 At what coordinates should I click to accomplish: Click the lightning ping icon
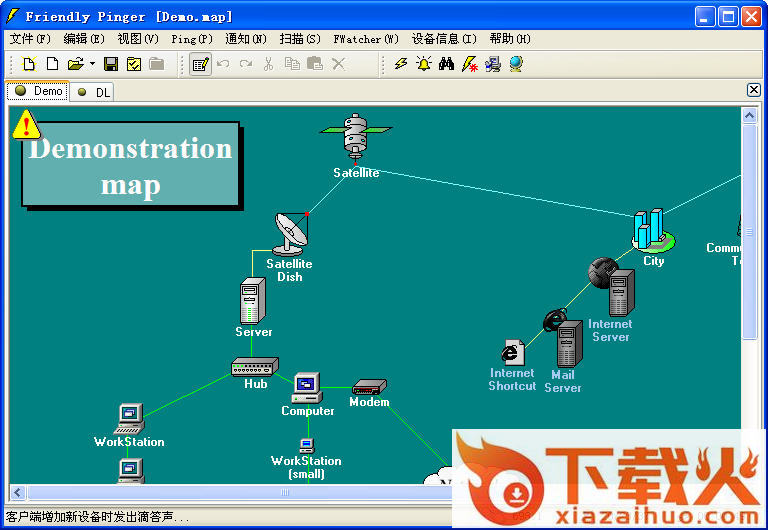tap(401, 64)
